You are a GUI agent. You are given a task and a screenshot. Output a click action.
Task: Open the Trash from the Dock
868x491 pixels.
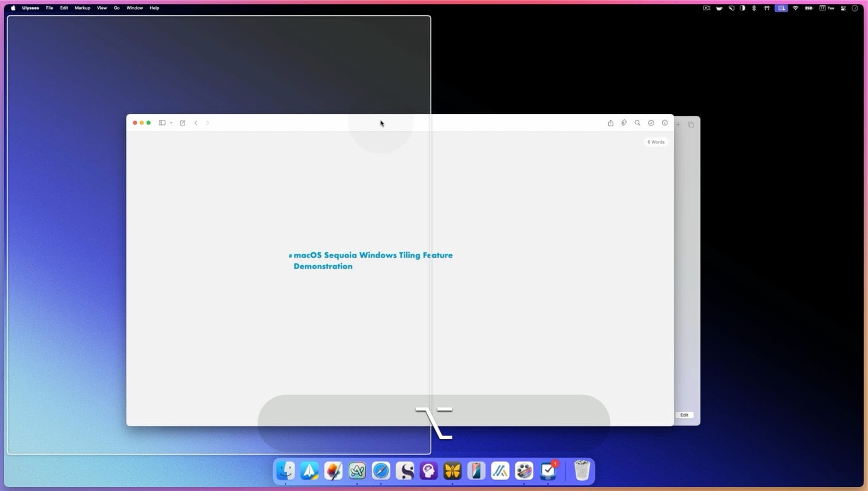(x=581, y=471)
